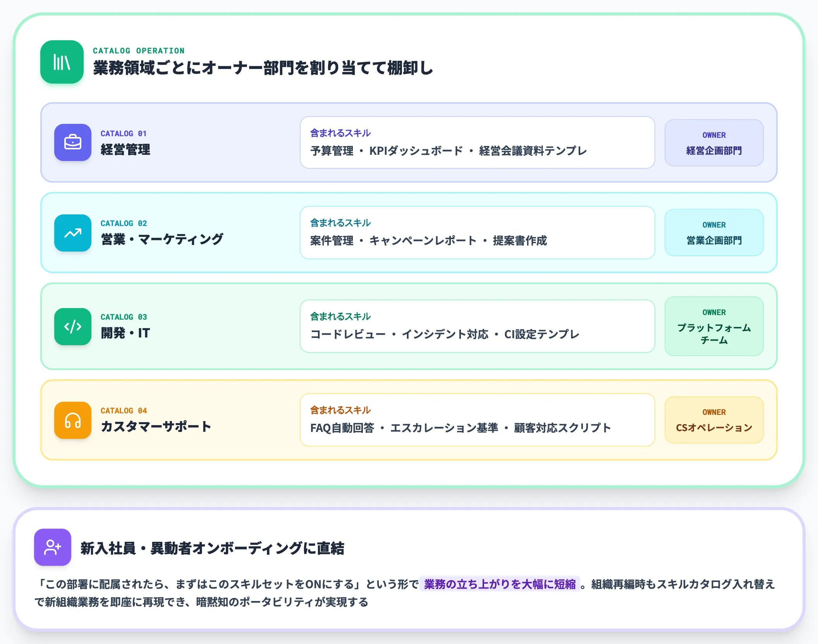
Task: Select the 経営企画部門 owner badge
Action: click(714, 143)
